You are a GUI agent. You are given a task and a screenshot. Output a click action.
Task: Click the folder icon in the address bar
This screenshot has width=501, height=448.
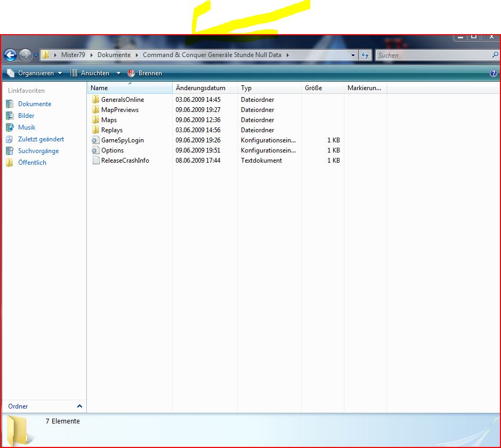click(x=45, y=55)
